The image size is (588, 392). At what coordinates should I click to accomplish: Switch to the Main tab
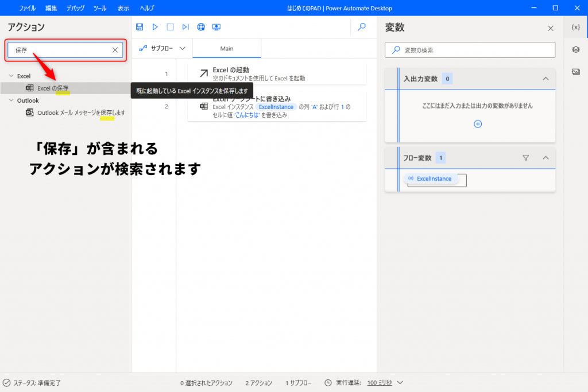(227, 48)
